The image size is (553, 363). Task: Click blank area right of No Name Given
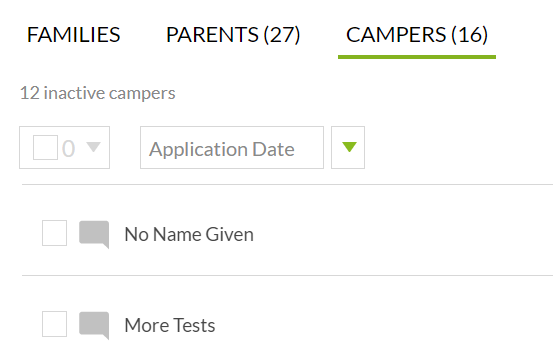click(402, 234)
